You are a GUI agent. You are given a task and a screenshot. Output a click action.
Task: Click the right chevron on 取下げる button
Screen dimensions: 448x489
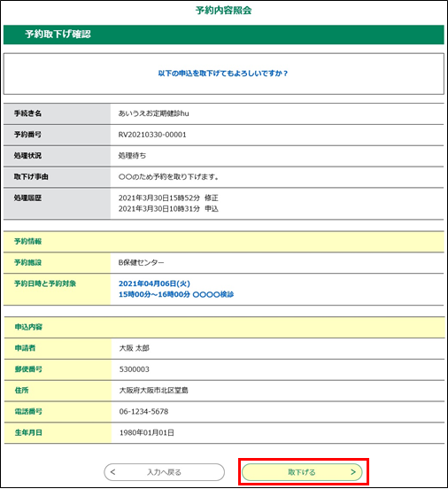(x=353, y=472)
